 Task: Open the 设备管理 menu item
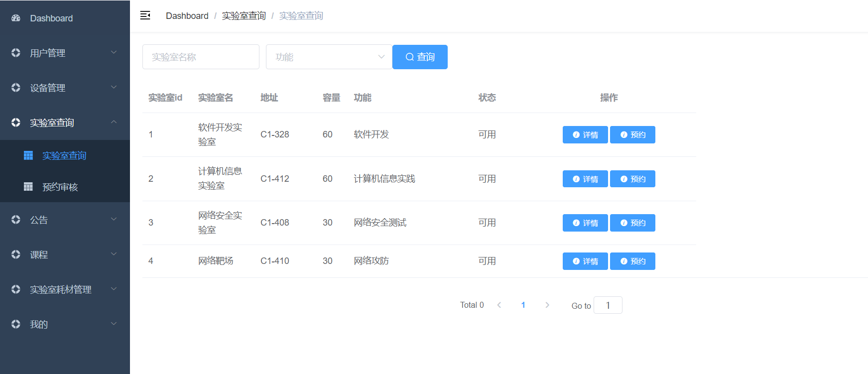(x=65, y=88)
